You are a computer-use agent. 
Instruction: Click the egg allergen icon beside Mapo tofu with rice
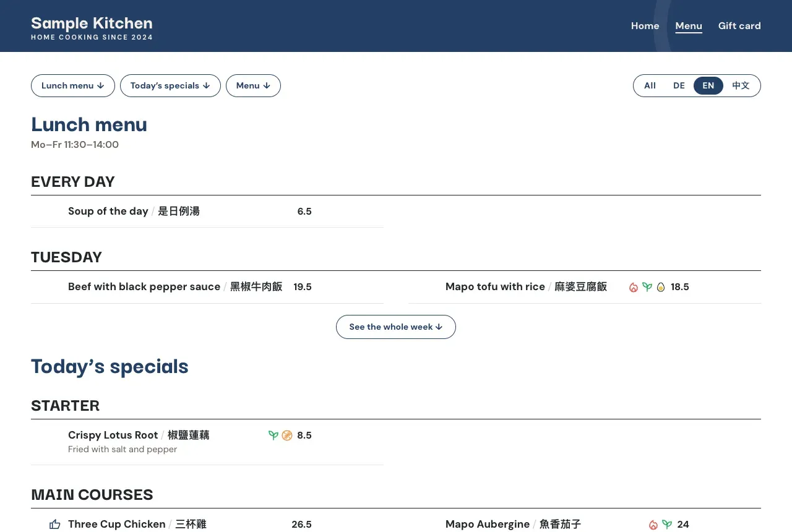[x=661, y=287]
